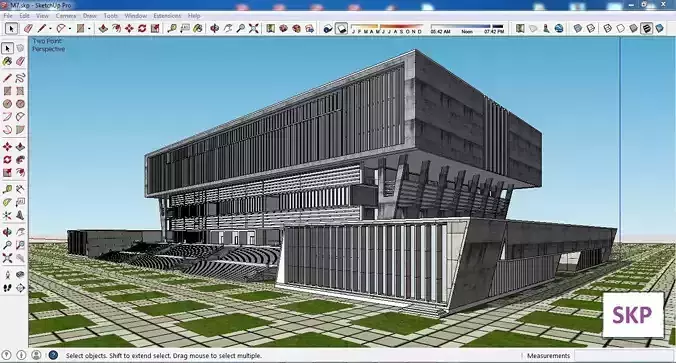Select the Polygon tool in left toolbar

tap(20, 104)
